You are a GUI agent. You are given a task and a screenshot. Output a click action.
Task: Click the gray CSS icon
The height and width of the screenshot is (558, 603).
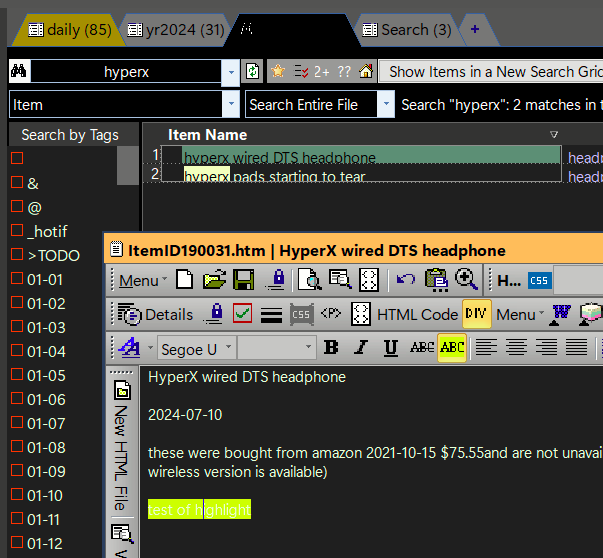(x=302, y=315)
